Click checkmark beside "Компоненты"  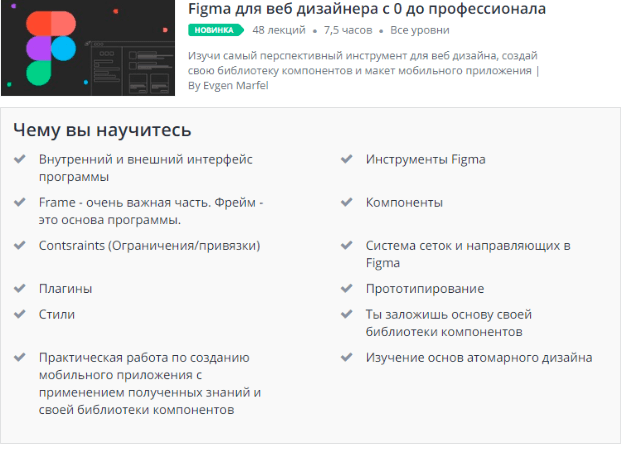tap(347, 202)
